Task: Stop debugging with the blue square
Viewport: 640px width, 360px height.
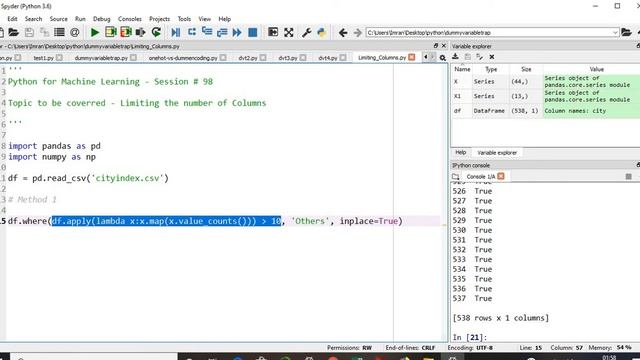Action: (x=253, y=32)
